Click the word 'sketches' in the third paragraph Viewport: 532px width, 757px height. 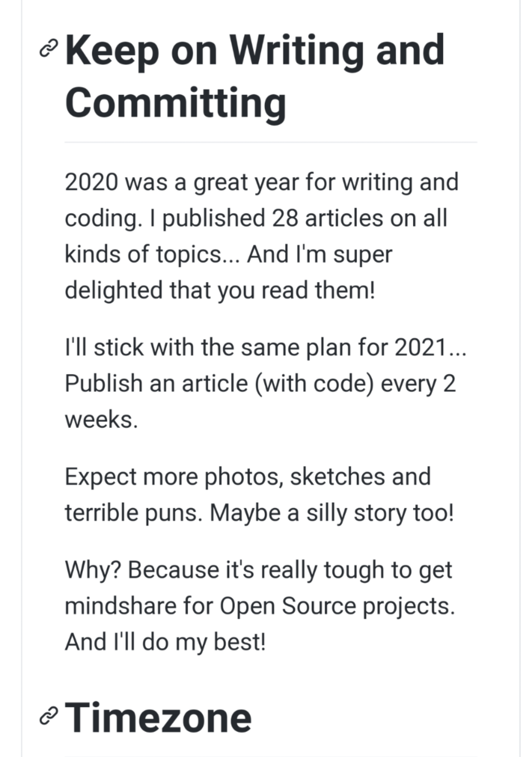coord(337,477)
